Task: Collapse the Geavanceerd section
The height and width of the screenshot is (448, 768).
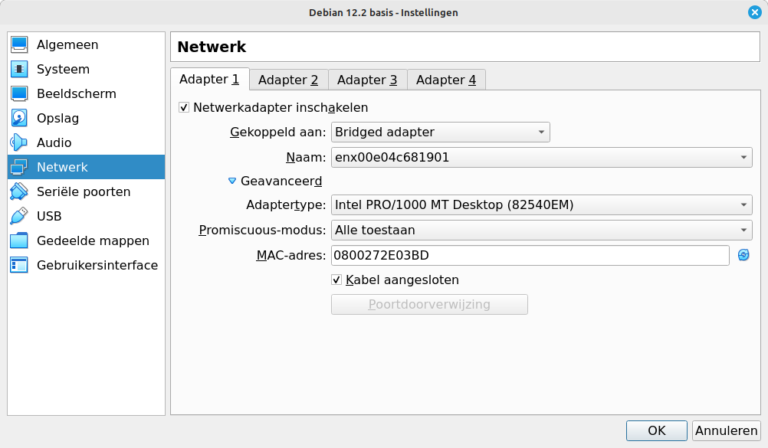Action: tap(232, 181)
